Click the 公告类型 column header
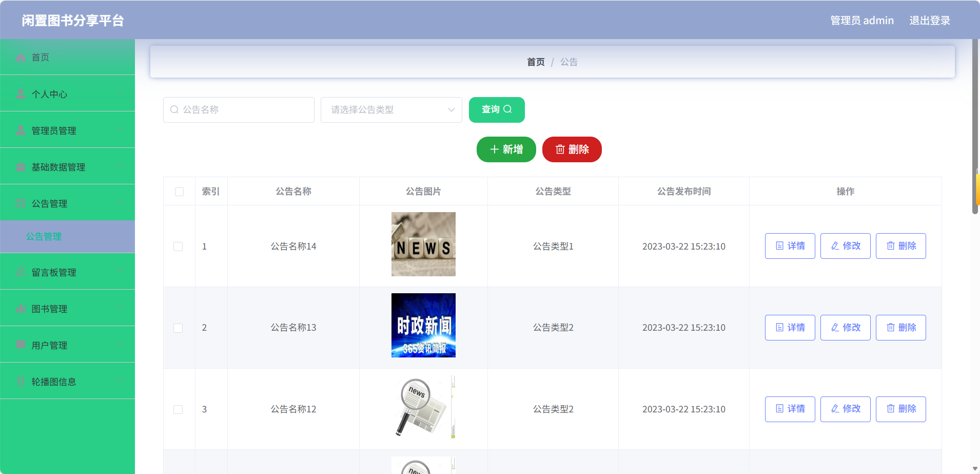 553,192
